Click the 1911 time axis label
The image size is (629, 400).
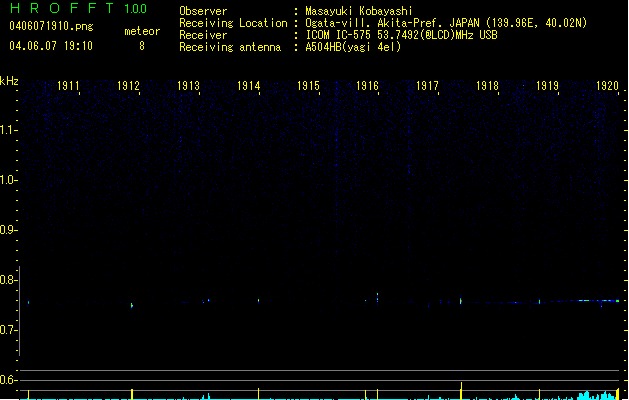pyautogui.click(x=68, y=86)
